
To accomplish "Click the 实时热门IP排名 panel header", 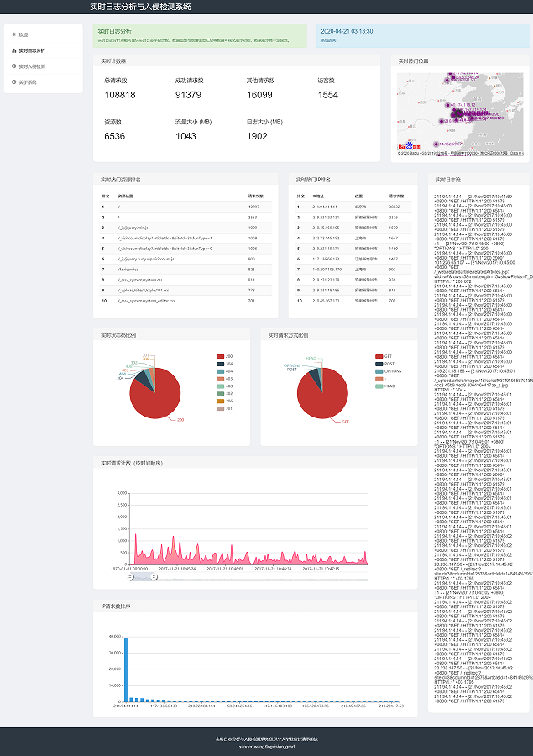I will coord(353,180).
